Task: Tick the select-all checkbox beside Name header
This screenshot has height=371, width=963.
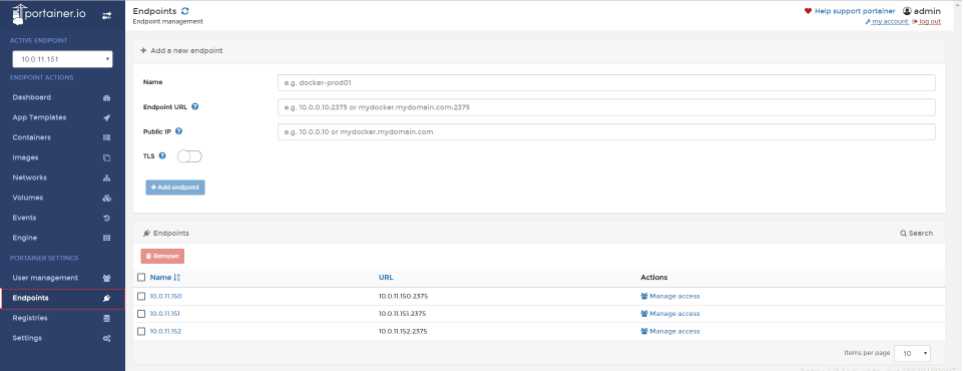Action: (x=141, y=278)
